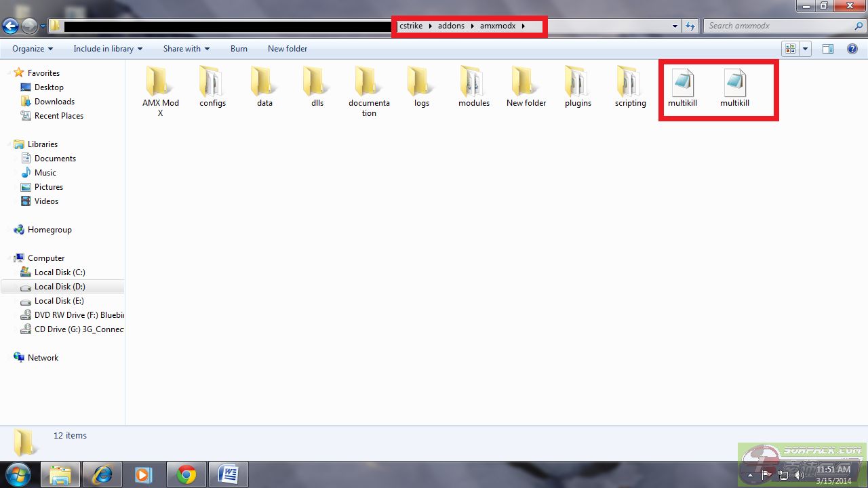Viewport: 868px width, 488px height.
Task: Open the scripting folder
Action: [x=630, y=86]
